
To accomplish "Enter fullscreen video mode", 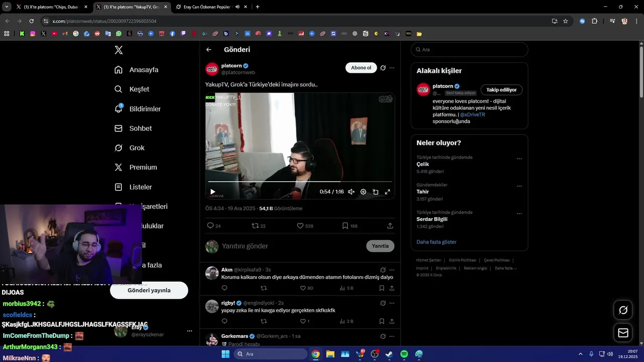I will pos(387,192).
